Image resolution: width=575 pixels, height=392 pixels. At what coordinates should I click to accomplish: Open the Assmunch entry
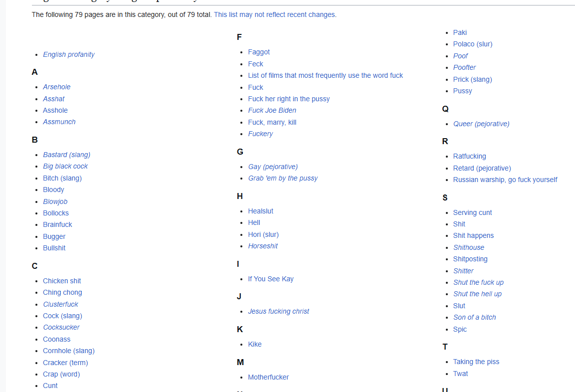tap(59, 122)
